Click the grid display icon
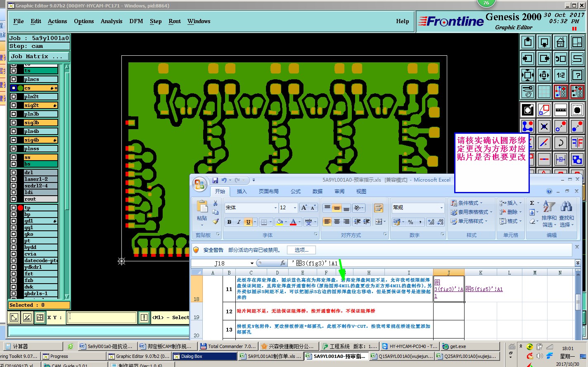Screen dimensions: 588x367 [544, 92]
